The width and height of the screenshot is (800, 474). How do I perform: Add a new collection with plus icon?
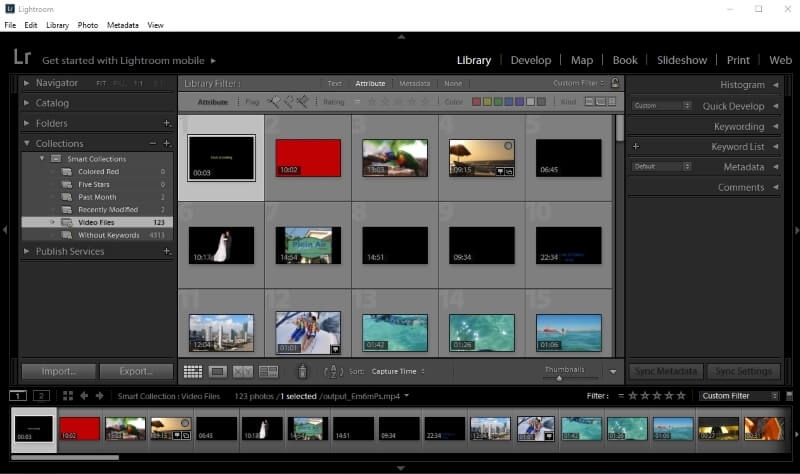tap(166, 143)
